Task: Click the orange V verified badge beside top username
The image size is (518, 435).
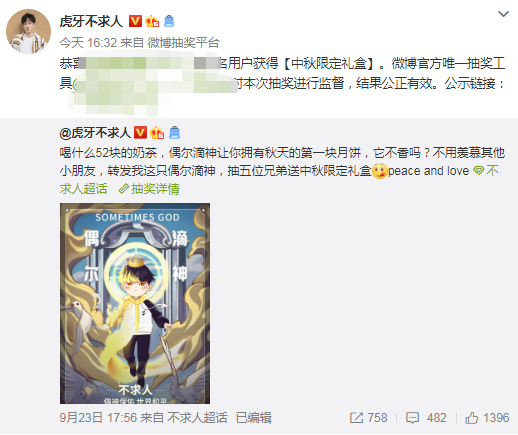Action: (135, 21)
